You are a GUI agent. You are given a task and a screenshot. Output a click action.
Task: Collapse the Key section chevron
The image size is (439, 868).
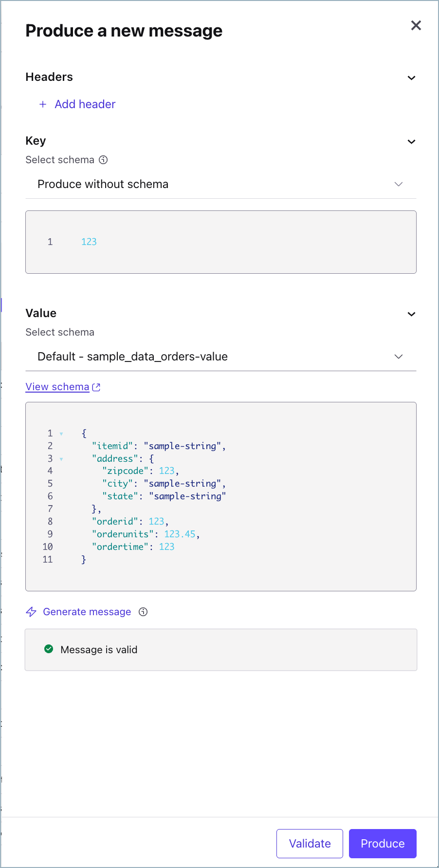(411, 142)
